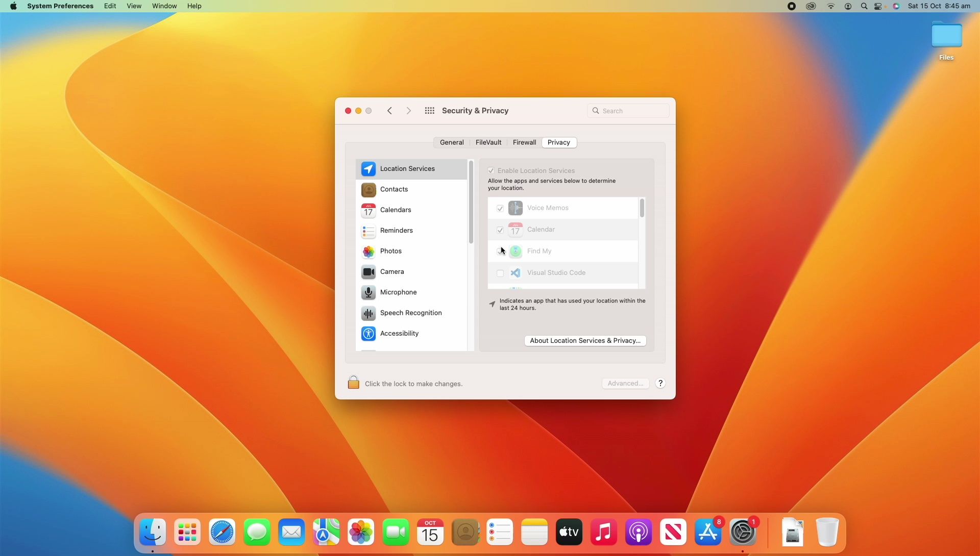Activate Siri from the menu bar
This screenshot has height=556, width=980.
click(x=896, y=6)
